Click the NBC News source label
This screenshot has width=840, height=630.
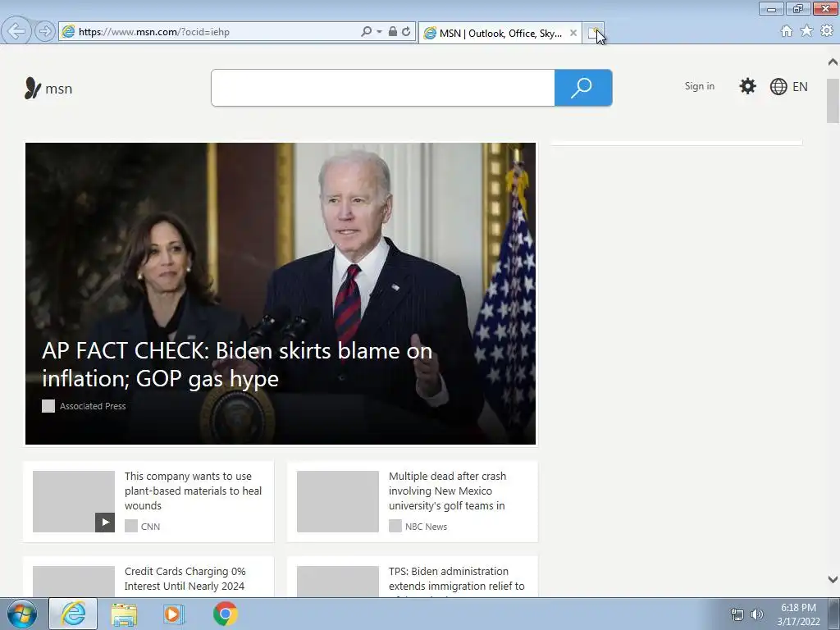pyautogui.click(x=426, y=527)
